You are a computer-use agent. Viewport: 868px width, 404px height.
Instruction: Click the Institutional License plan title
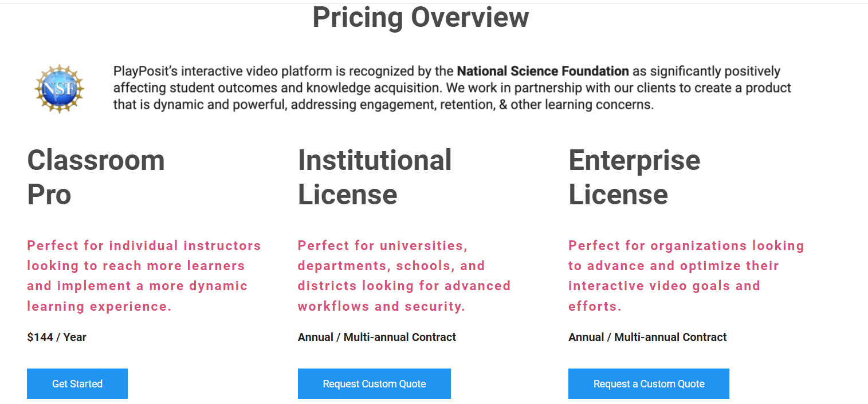tap(375, 177)
